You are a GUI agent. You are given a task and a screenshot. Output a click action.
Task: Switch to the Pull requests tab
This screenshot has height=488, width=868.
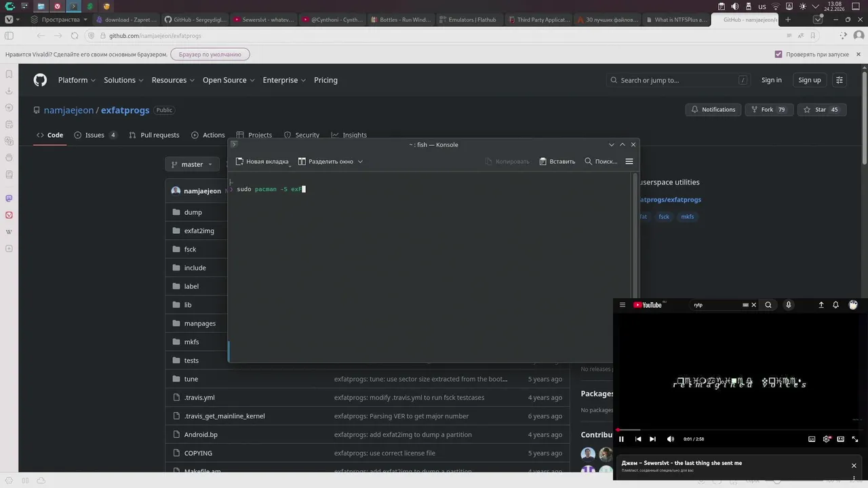pyautogui.click(x=154, y=135)
